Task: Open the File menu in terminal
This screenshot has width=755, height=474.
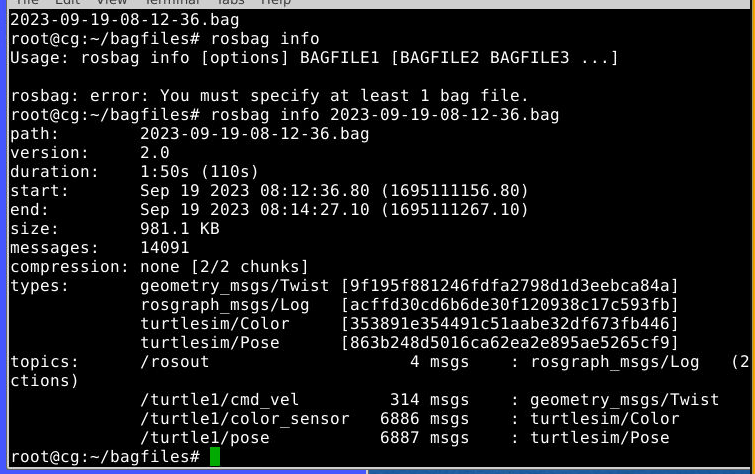Action: click(27, 2)
